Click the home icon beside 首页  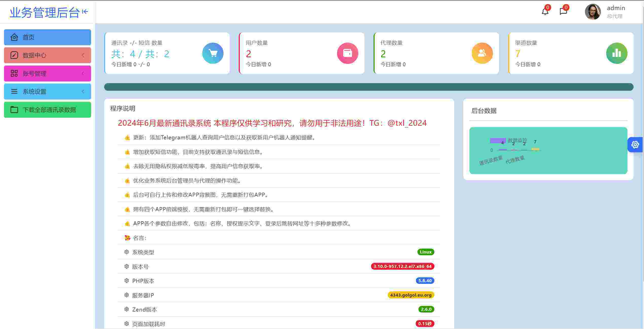click(x=14, y=37)
